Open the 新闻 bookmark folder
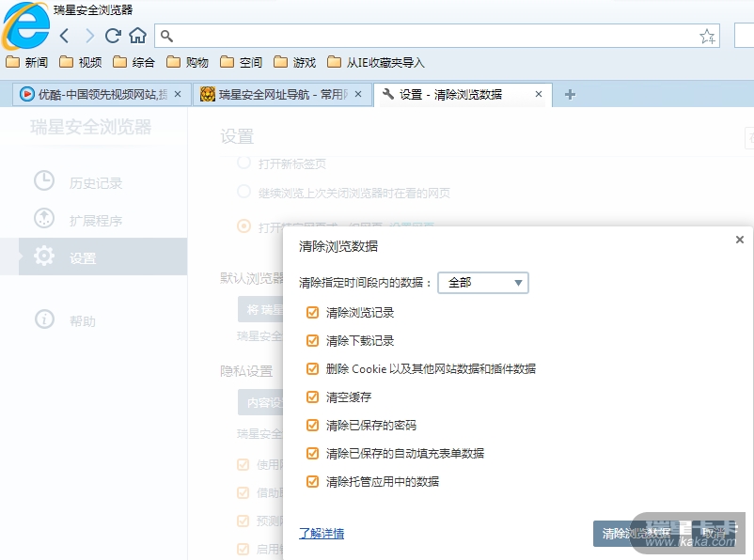 [x=27, y=63]
